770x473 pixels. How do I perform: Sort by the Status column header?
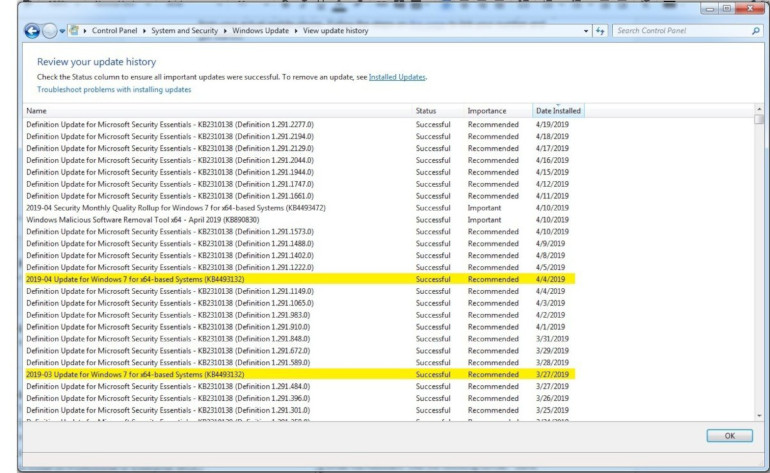coord(438,111)
